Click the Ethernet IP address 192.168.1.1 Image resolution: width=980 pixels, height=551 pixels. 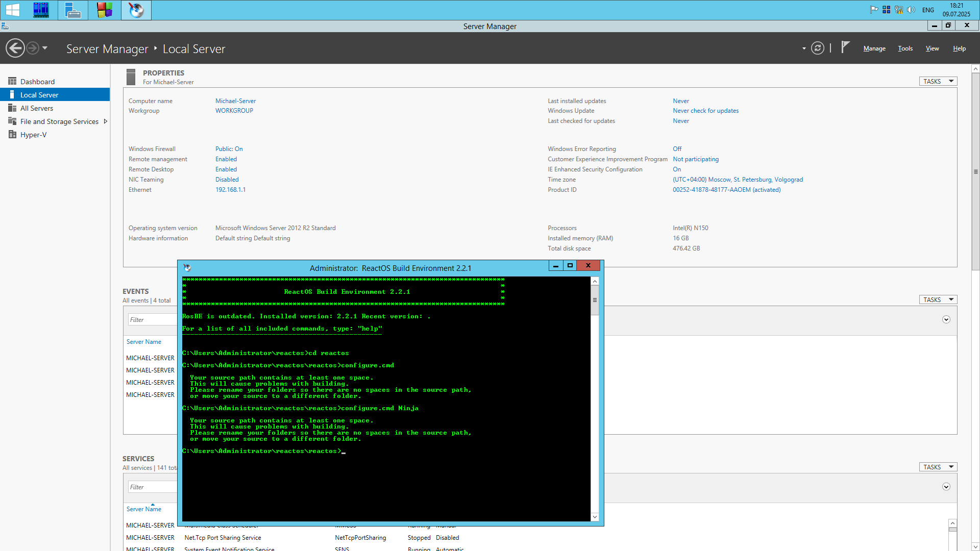coord(230,190)
